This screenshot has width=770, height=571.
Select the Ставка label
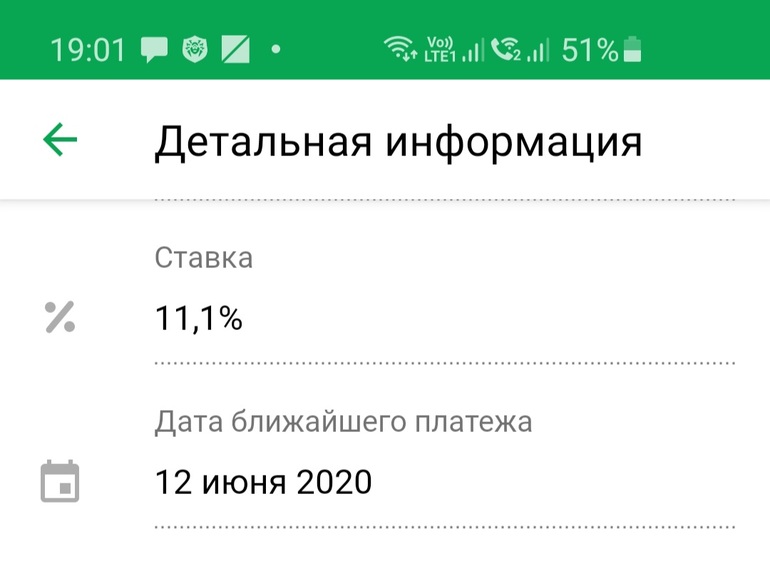pyautogui.click(x=204, y=258)
